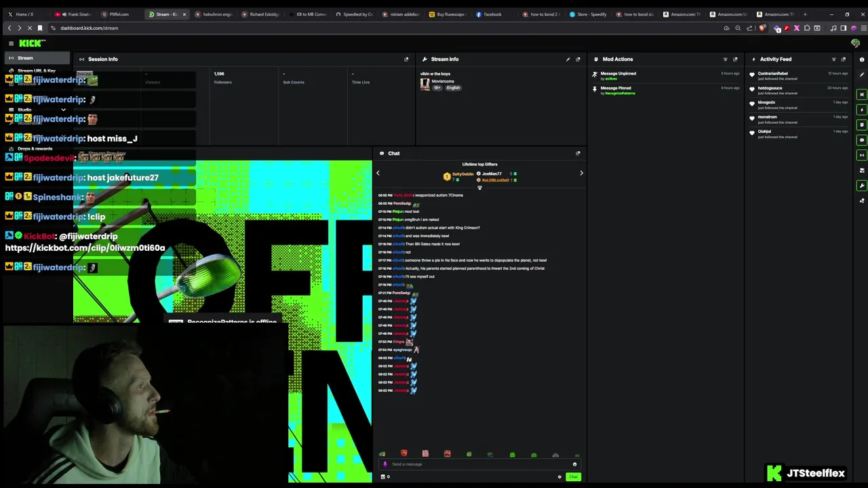The height and width of the screenshot is (488, 868).
Task: Filter the Activity Feed list
Action: pyautogui.click(x=833, y=59)
